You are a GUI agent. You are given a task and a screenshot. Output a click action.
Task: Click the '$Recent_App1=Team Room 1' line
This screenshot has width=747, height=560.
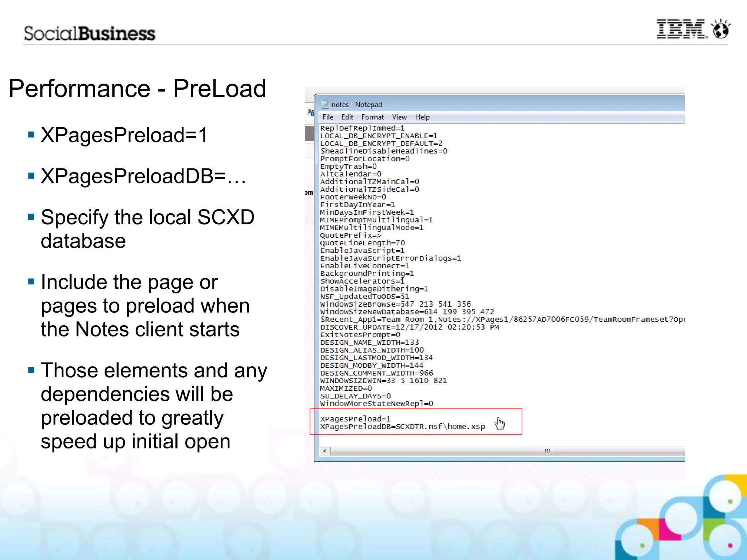click(502, 319)
